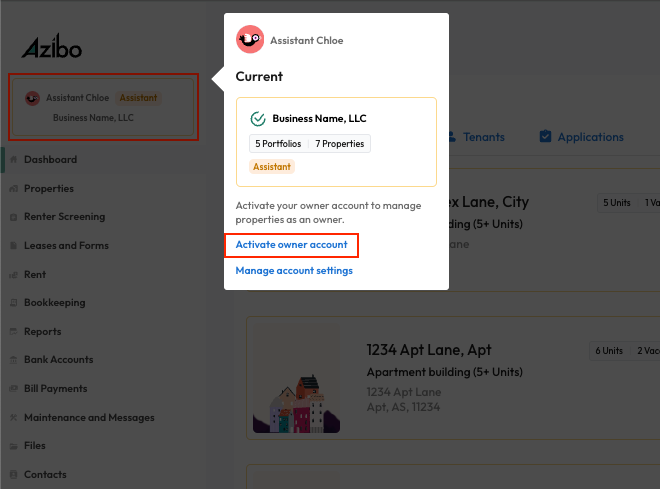
Task: Click the Bank Accounts icon in sidebar
Action: [x=13, y=360]
